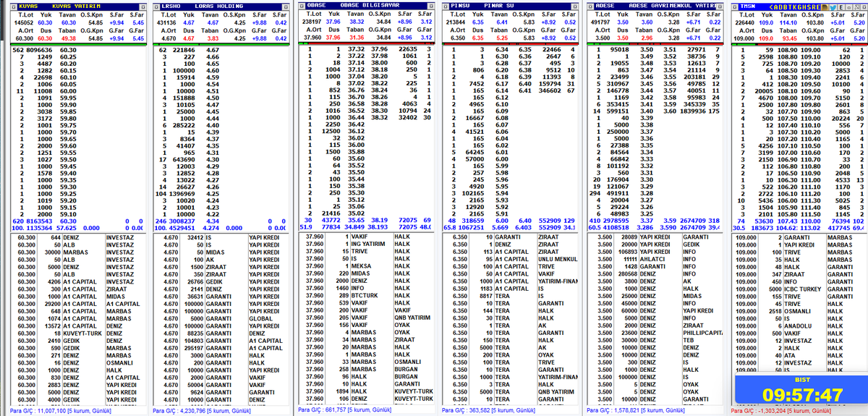Click the '<' arrow in TMSN title toolbar

click(x=771, y=7)
